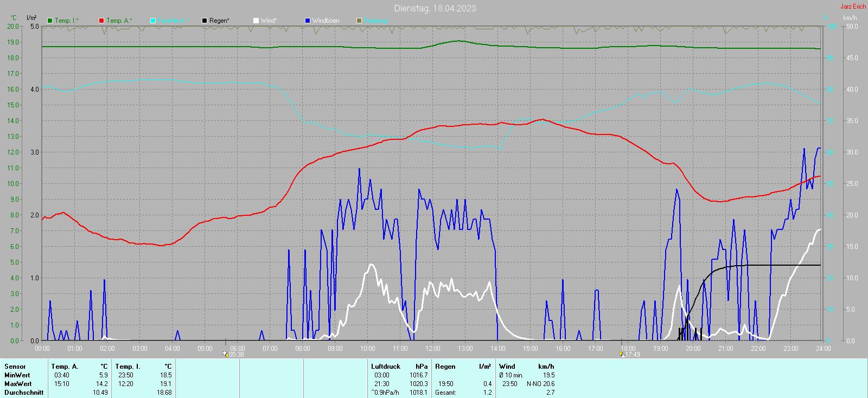868x398 pixels.
Task: Click the 'Sensor' table header
Action: 15,367
